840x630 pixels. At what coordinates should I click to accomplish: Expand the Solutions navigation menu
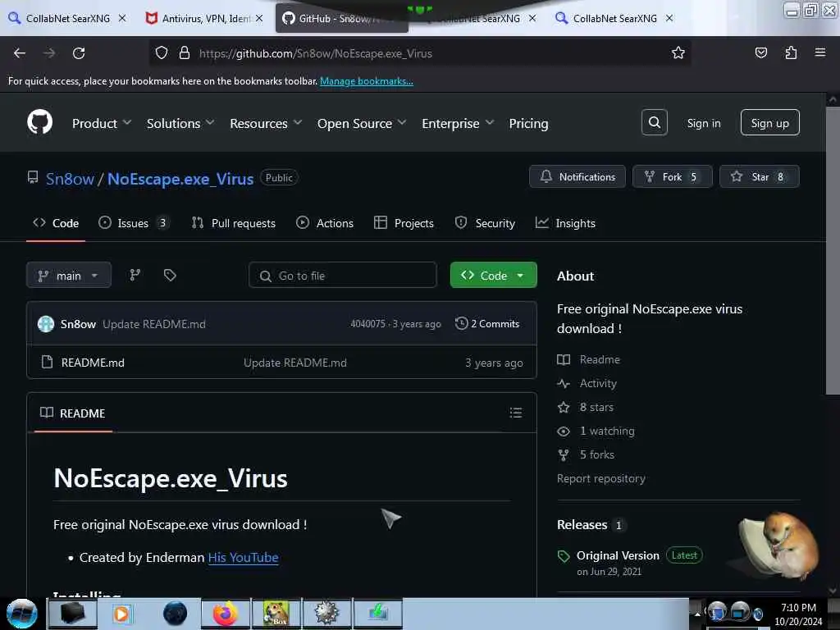(180, 123)
